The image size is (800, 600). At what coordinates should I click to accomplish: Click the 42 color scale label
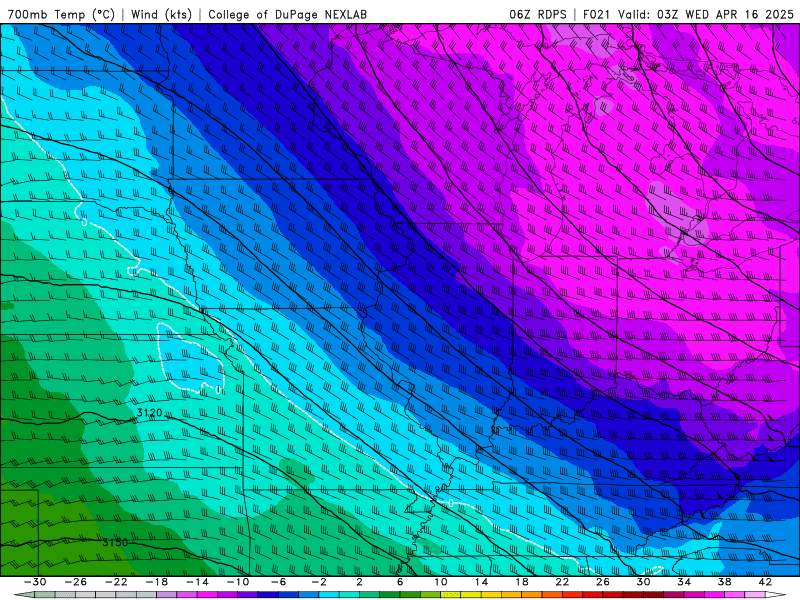pos(765,582)
